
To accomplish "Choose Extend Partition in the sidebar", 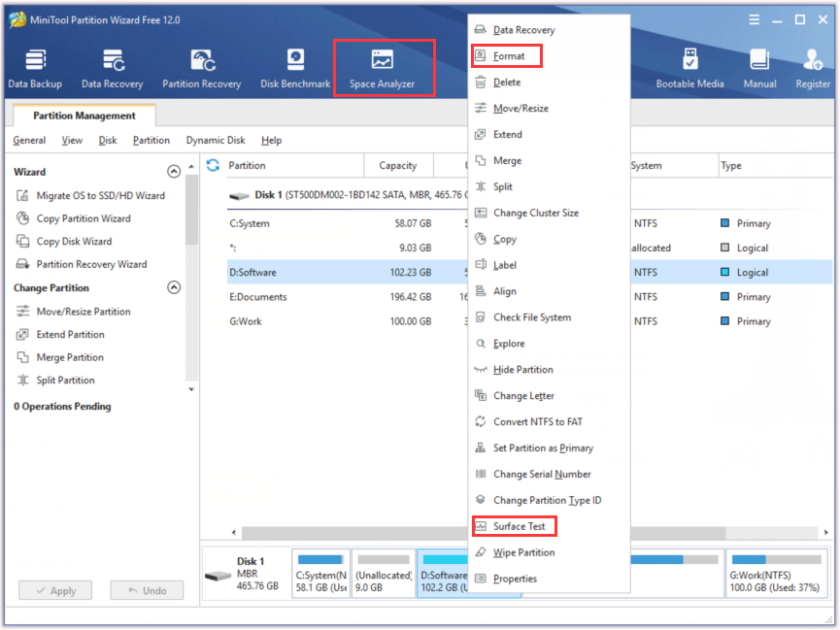I will (60, 334).
